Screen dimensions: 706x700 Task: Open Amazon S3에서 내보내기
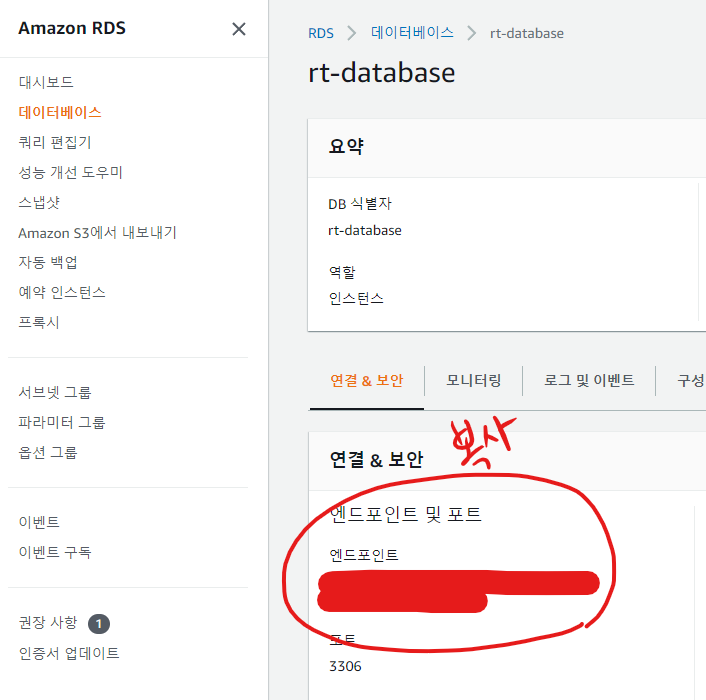[97, 233]
